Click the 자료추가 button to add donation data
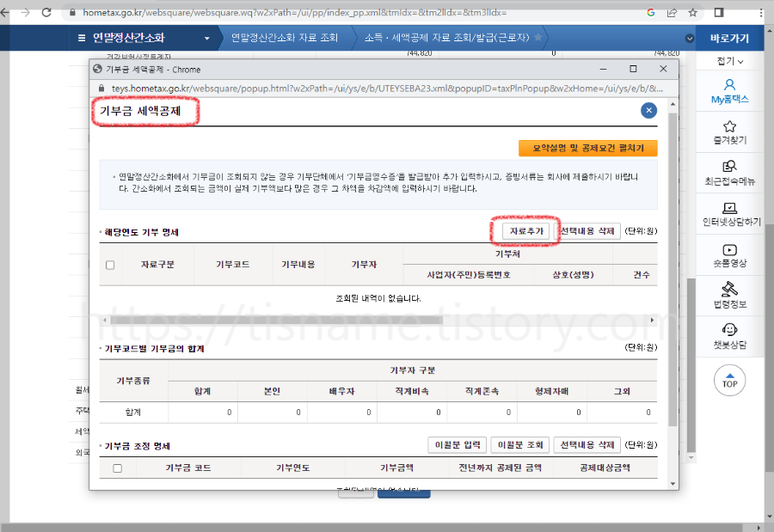Viewport: 774px width, 532px height. pyautogui.click(x=525, y=232)
